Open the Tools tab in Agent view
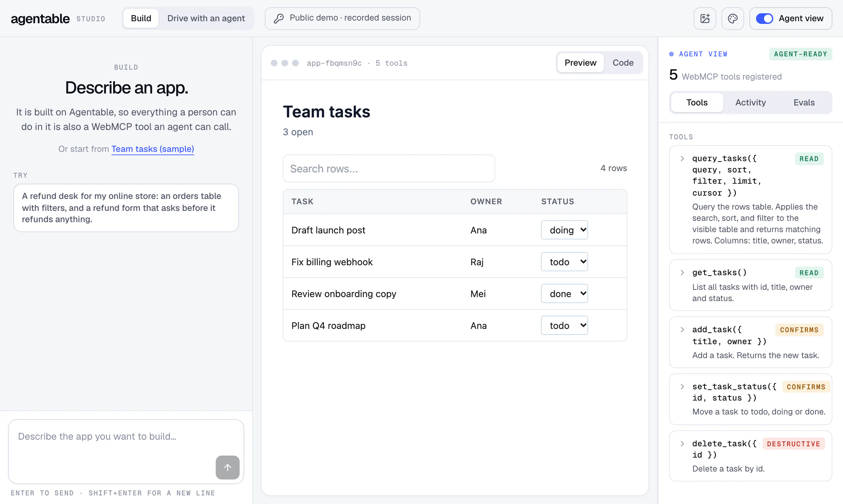 [x=697, y=102]
